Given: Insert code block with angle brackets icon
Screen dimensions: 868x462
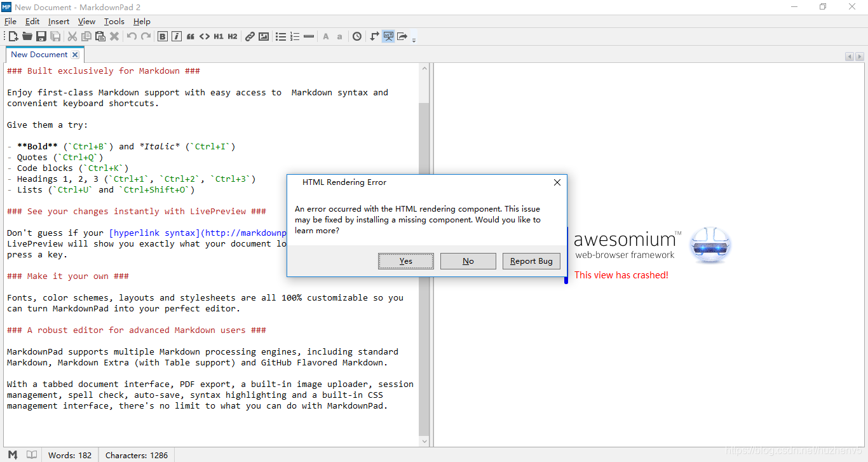Looking at the screenshot, I should (205, 36).
